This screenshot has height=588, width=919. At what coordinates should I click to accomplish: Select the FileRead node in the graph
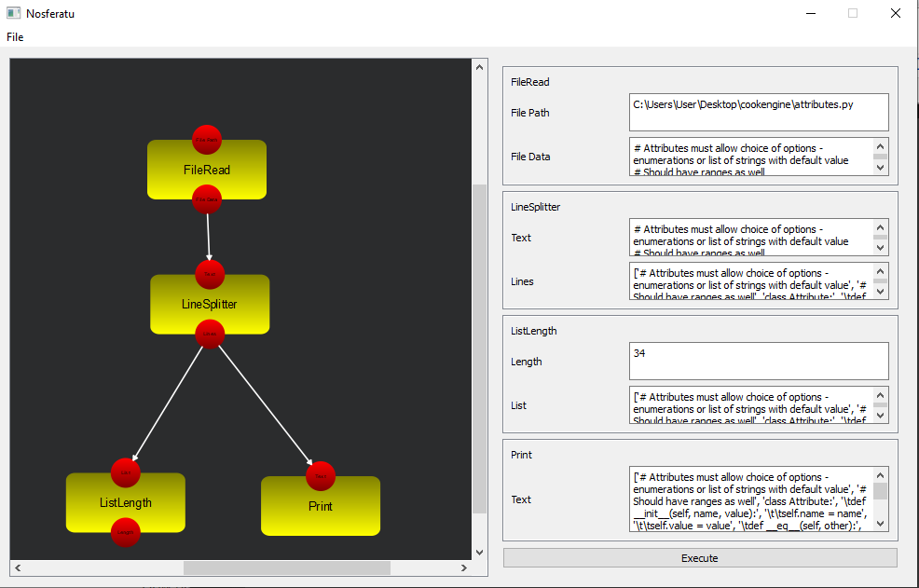click(207, 170)
